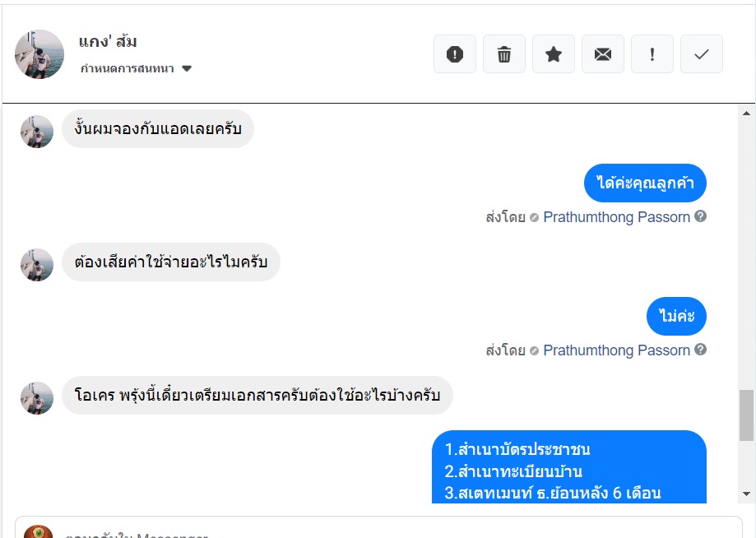Mark conversation unread with envelope icon
756x538 pixels.
tap(603, 54)
